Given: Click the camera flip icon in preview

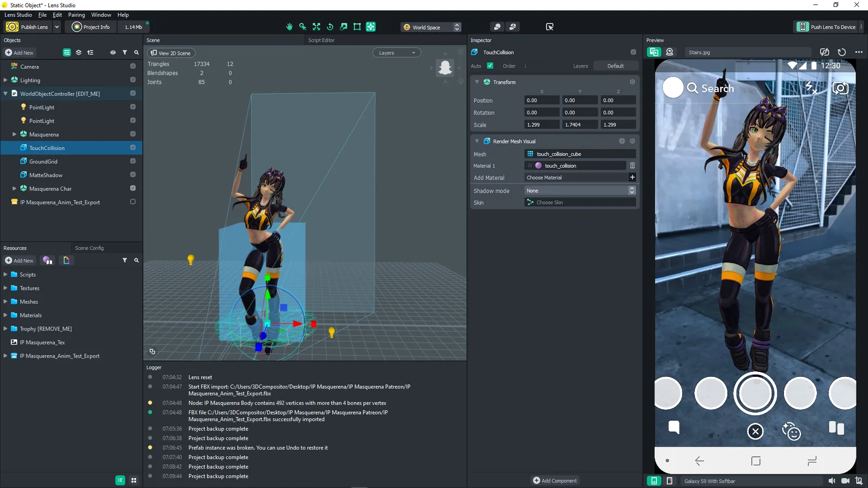Looking at the screenshot, I should click(x=840, y=88).
